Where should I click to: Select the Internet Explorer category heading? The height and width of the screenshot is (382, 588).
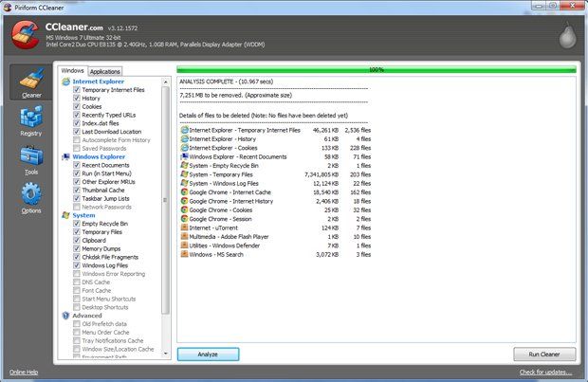[99, 82]
